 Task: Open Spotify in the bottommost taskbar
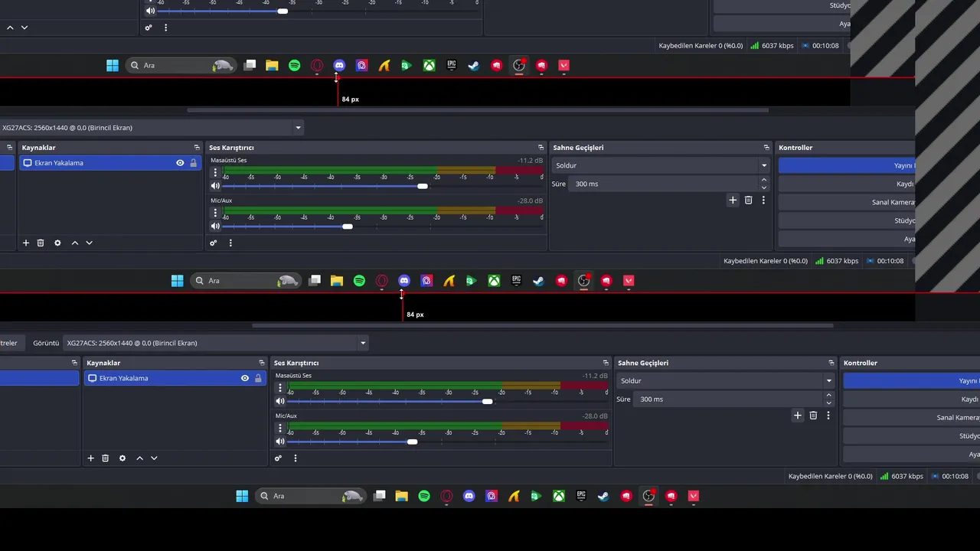[x=424, y=496]
